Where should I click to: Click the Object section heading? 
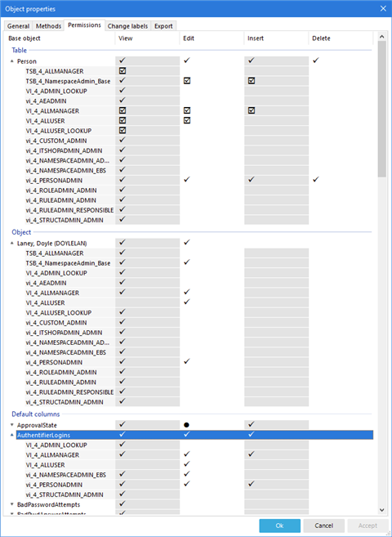tap(21, 232)
